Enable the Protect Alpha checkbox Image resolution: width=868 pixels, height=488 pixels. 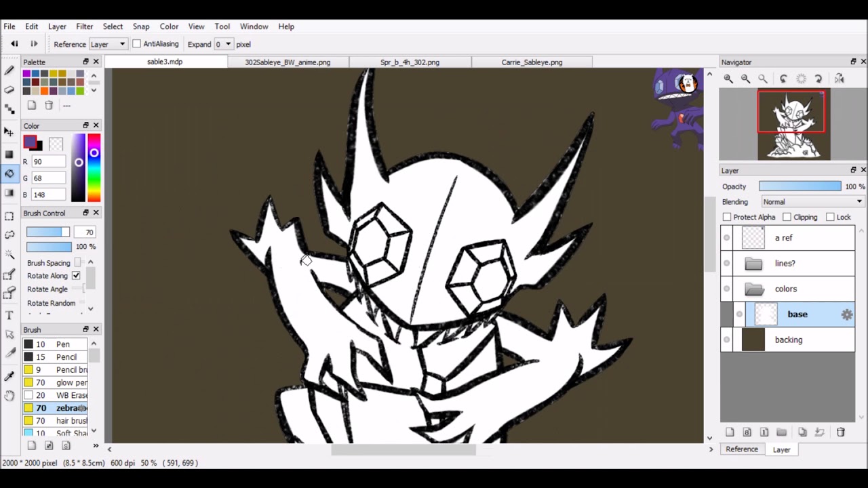pyautogui.click(x=727, y=217)
